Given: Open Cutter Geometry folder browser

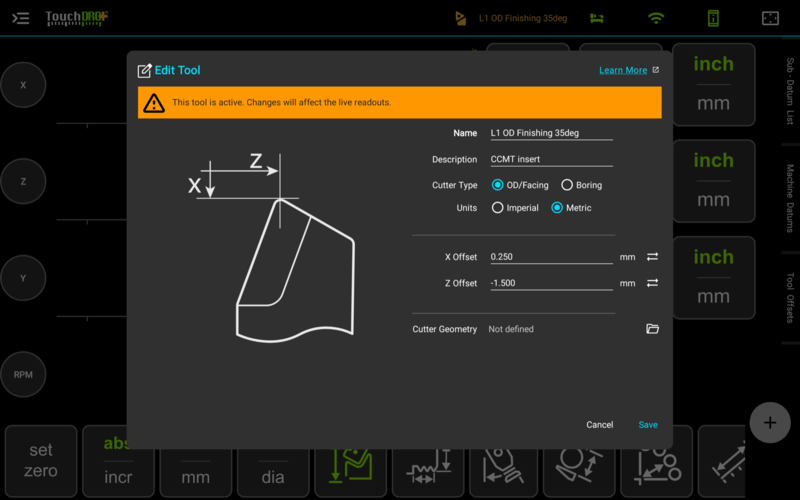Looking at the screenshot, I should [x=652, y=329].
